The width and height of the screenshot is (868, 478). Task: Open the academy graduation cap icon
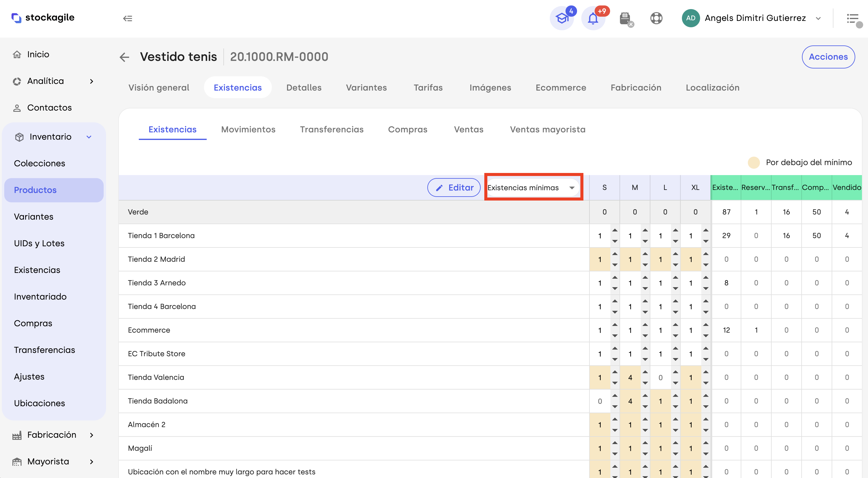click(562, 18)
